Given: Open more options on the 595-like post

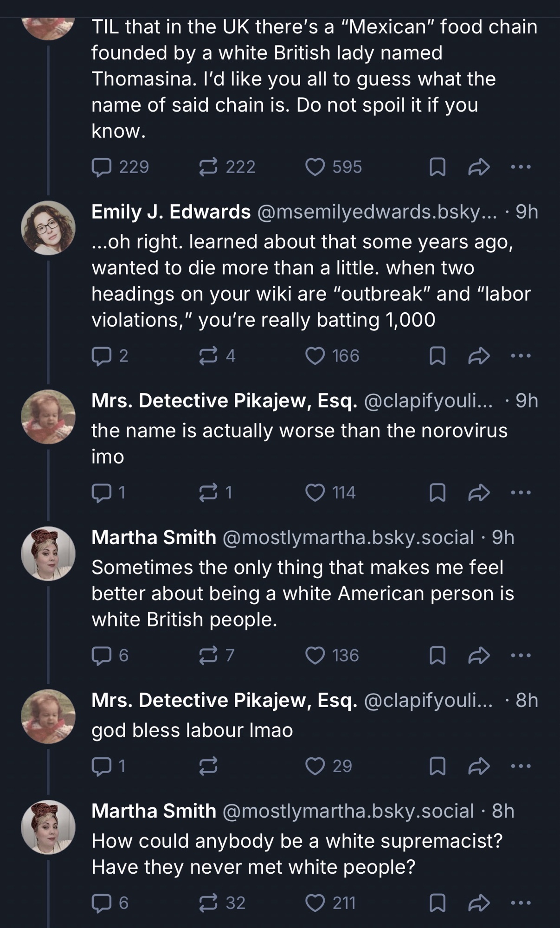Looking at the screenshot, I should click(x=521, y=167).
